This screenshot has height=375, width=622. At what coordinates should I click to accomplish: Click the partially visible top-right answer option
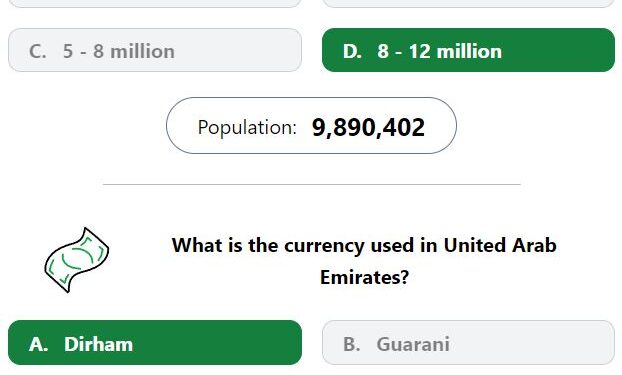click(468, 3)
